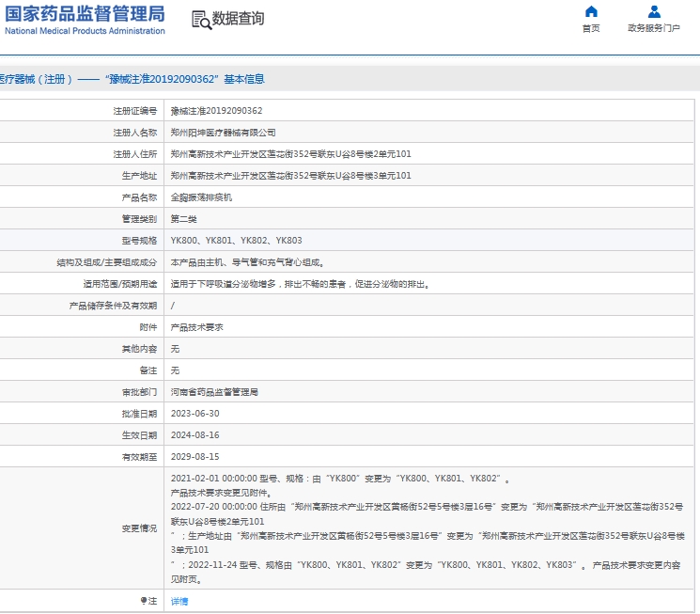Viewport: 700px width, 614px height.
Task: Click the 管理类别 row label
Action: (x=139, y=219)
